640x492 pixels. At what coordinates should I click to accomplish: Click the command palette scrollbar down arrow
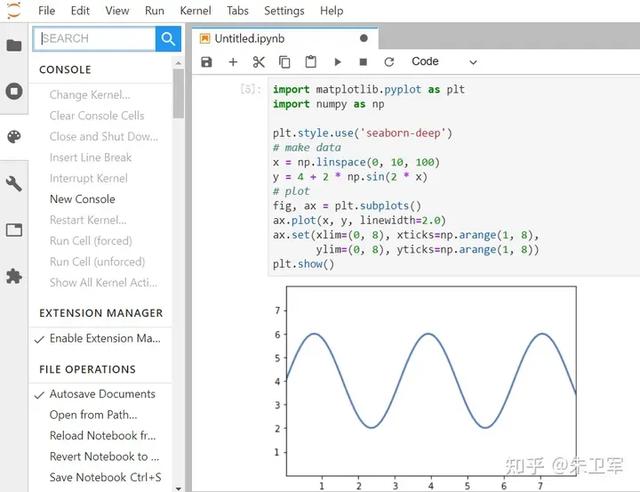coord(178,488)
